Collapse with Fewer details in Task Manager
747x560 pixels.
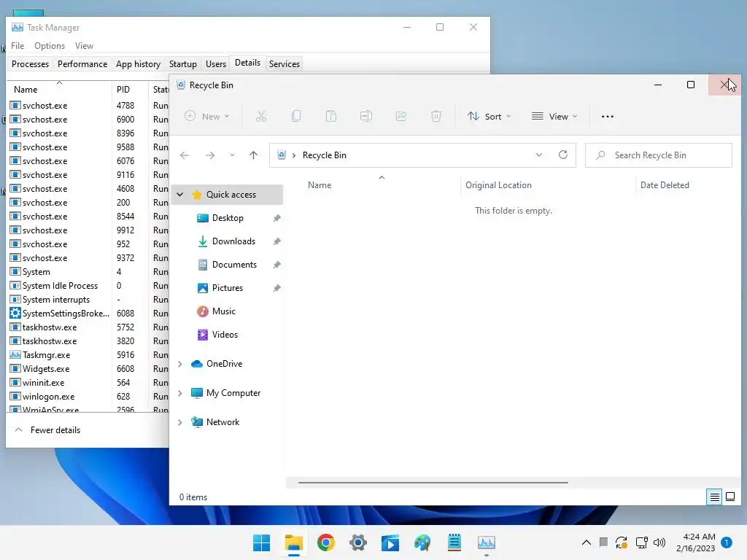47,430
